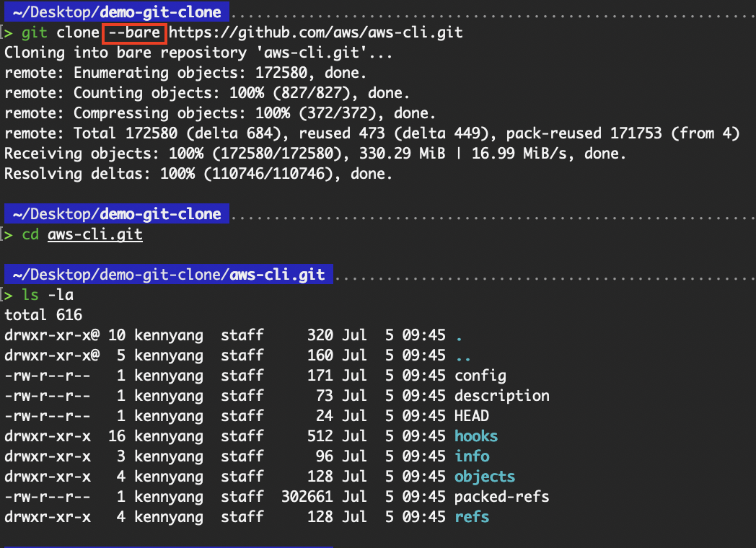Click the refs directory name
This screenshot has height=548, width=756.
coord(472,517)
